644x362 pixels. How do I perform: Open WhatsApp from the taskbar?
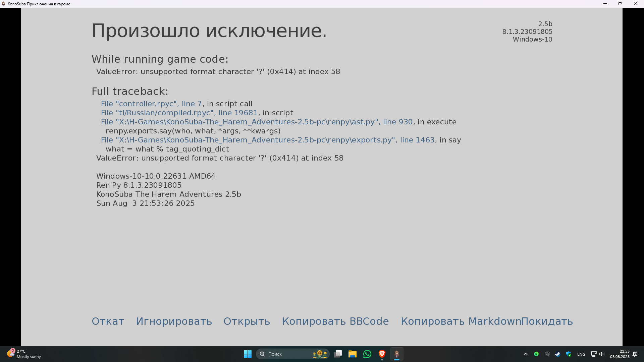point(367,354)
